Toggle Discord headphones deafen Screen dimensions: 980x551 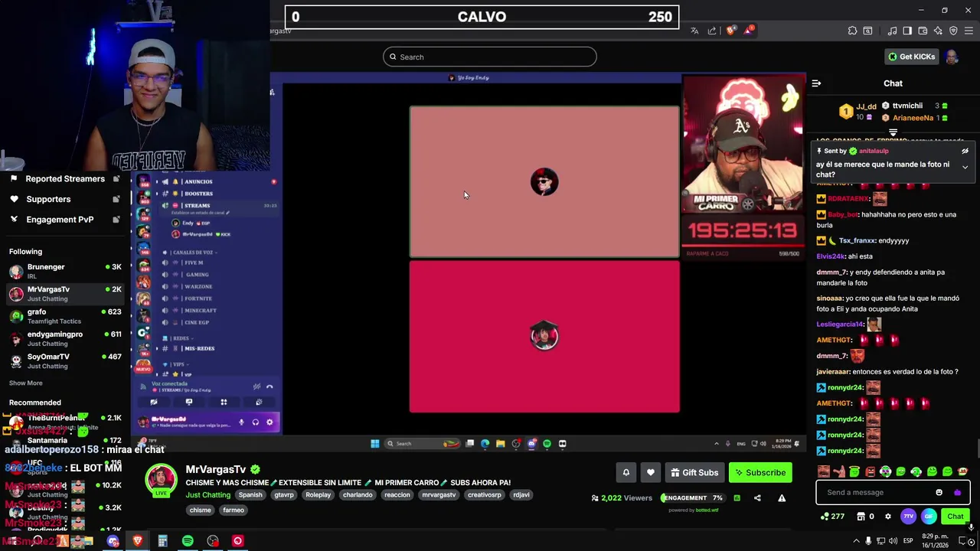[256, 422]
